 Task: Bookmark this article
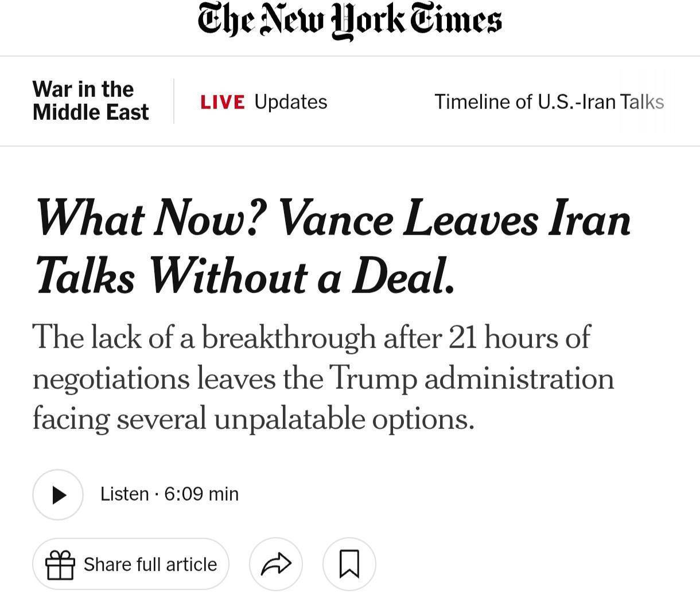349,565
